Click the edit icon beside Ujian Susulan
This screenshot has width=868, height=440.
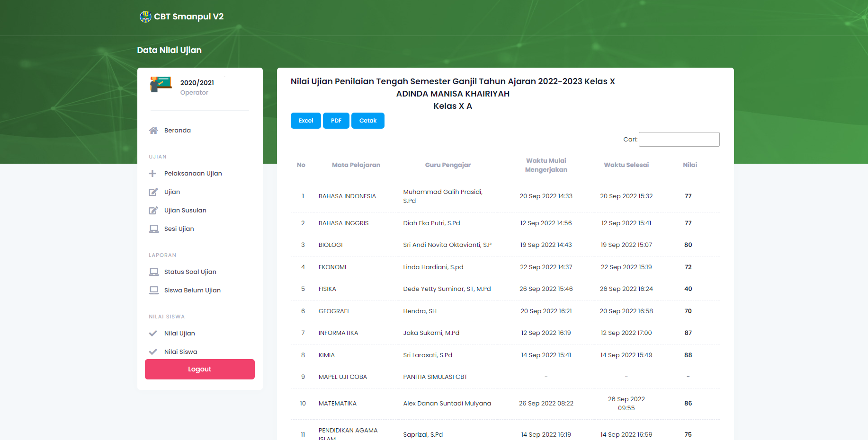tap(153, 211)
